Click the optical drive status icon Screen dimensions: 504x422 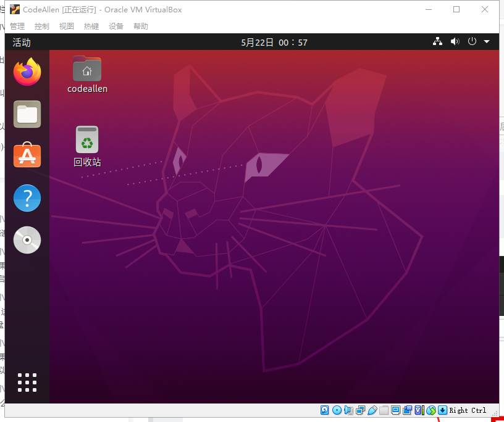pyautogui.click(x=337, y=410)
